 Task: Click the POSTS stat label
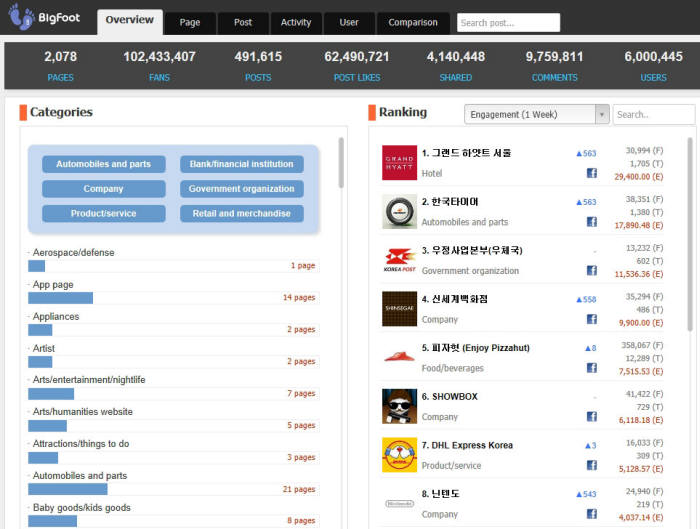(x=258, y=77)
